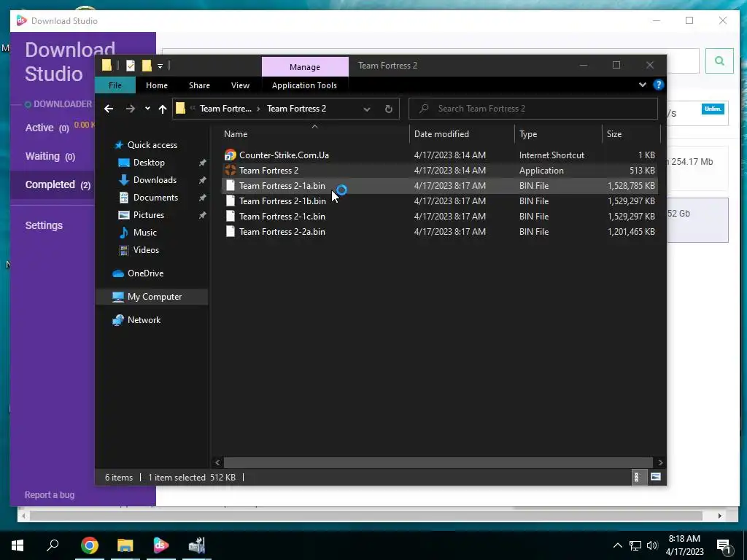Show Waiting downloads in Download Studio
Screen dimensions: 747x560
(50, 156)
